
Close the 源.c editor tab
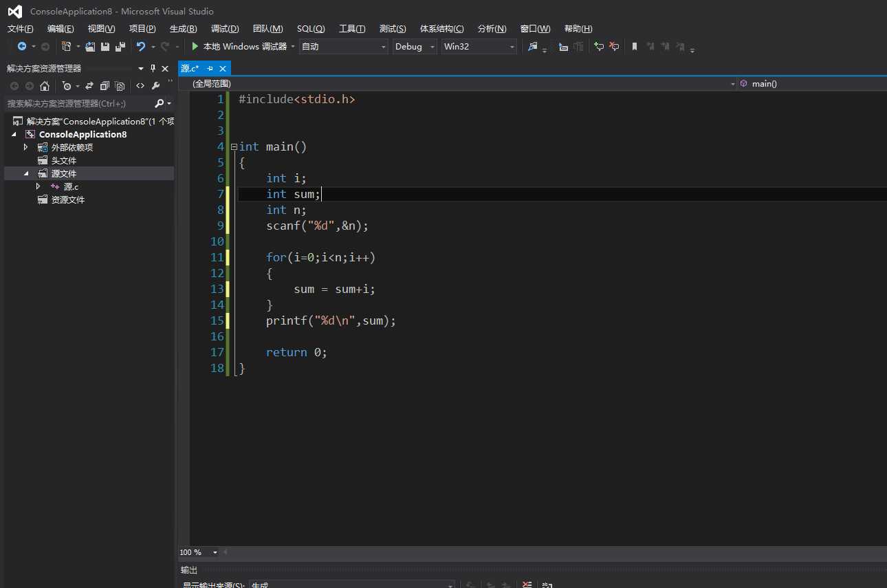click(x=222, y=69)
